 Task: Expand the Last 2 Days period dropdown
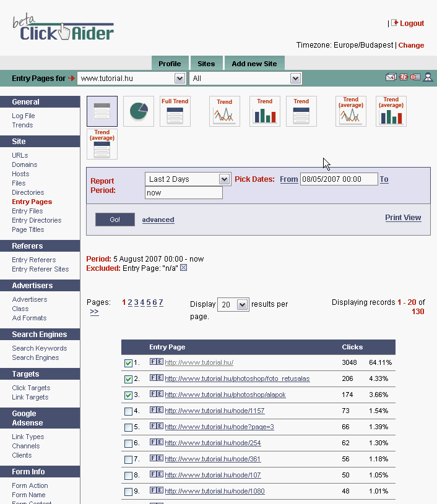click(224, 179)
